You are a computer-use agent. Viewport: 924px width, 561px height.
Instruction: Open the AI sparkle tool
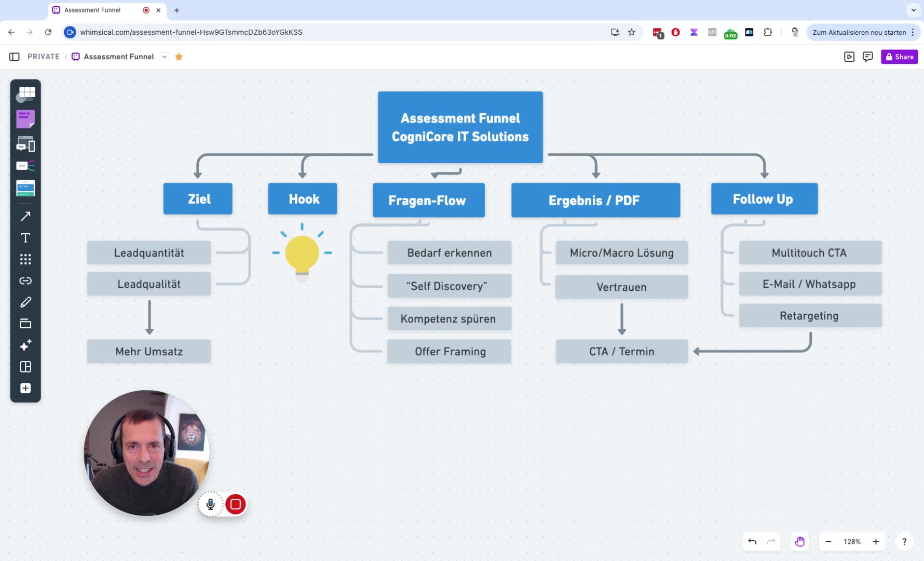click(25, 345)
